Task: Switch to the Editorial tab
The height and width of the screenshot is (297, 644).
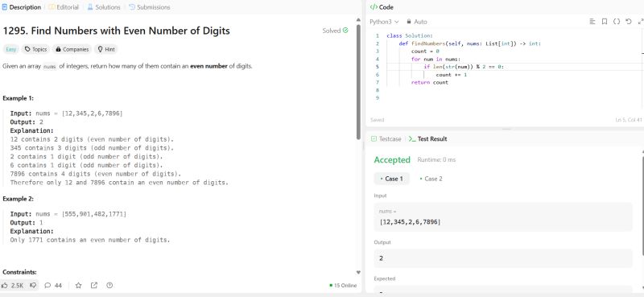Action: (64, 7)
